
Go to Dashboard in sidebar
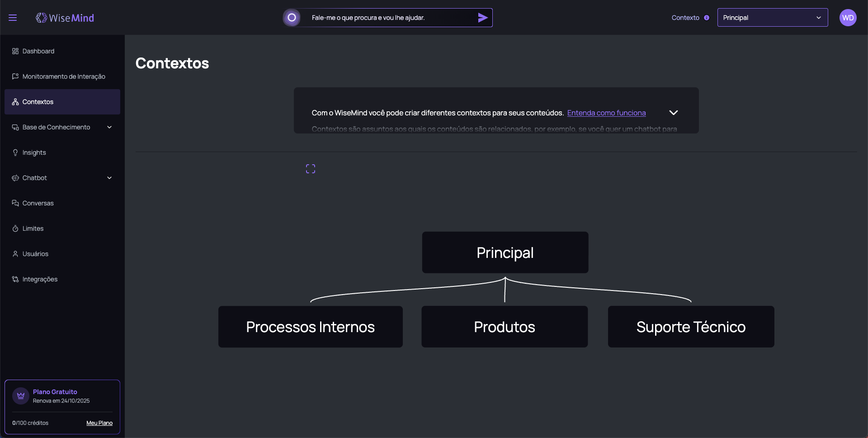(x=38, y=51)
